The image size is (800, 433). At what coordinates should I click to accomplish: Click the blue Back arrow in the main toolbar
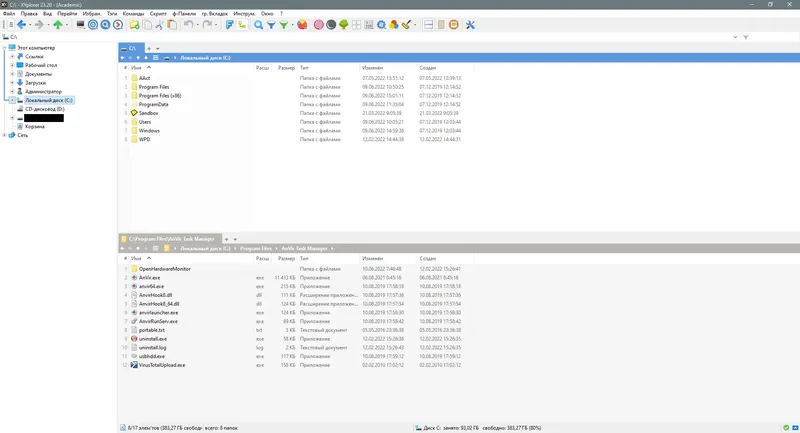[x=21, y=24]
